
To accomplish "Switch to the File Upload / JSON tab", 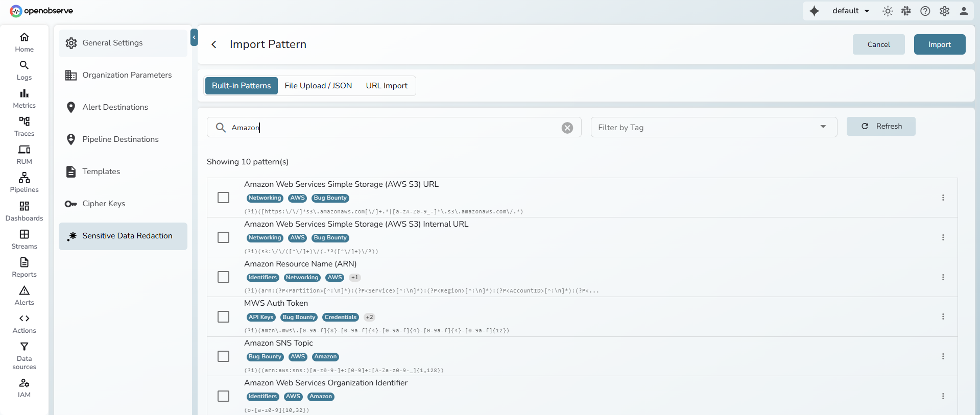I will point(318,86).
